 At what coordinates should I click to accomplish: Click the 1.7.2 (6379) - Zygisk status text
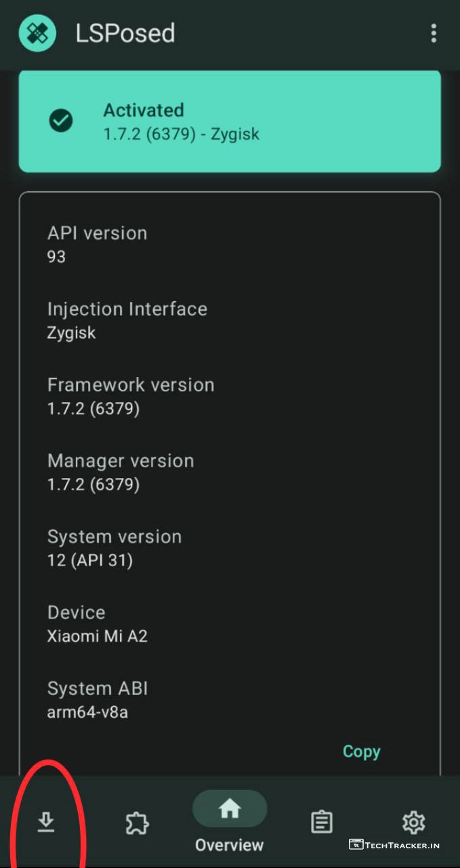pos(181,134)
